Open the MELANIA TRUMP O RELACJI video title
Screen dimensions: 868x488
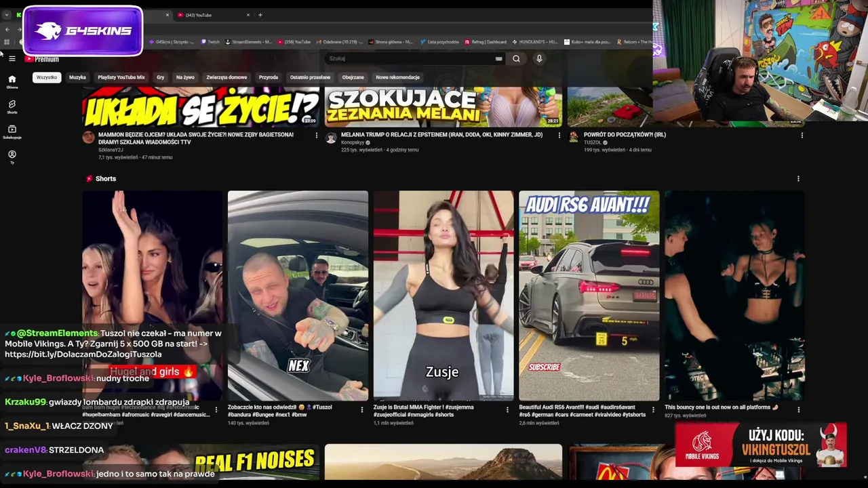(x=441, y=135)
